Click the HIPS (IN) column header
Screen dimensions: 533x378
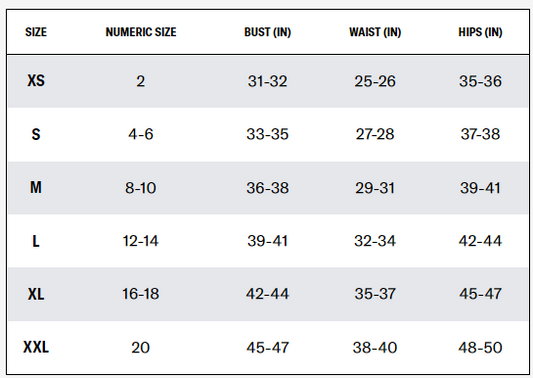pos(480,32)
